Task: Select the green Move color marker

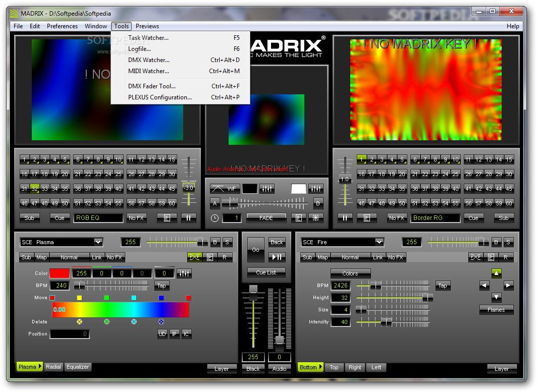Action: 106,298
